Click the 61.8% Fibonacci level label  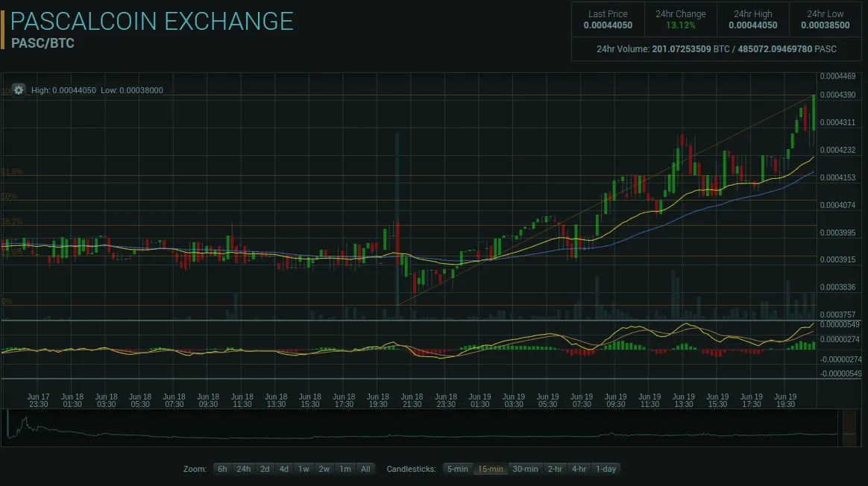coord(12,171)
